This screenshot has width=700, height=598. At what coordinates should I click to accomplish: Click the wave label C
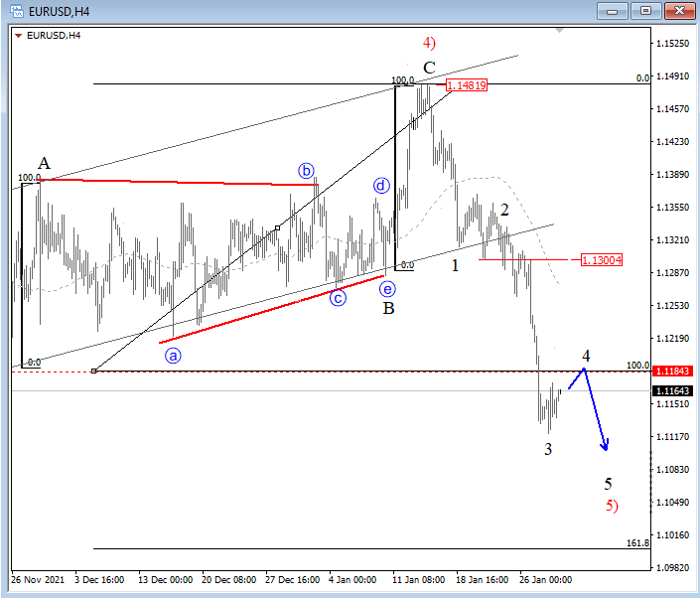[430, 68]
